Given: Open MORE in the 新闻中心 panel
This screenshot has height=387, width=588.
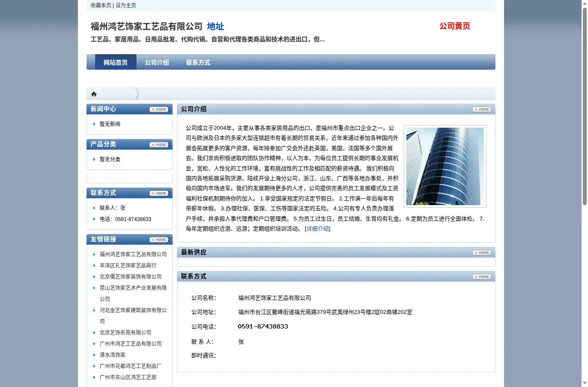Looking at the screenshot, I should [159, 110].
